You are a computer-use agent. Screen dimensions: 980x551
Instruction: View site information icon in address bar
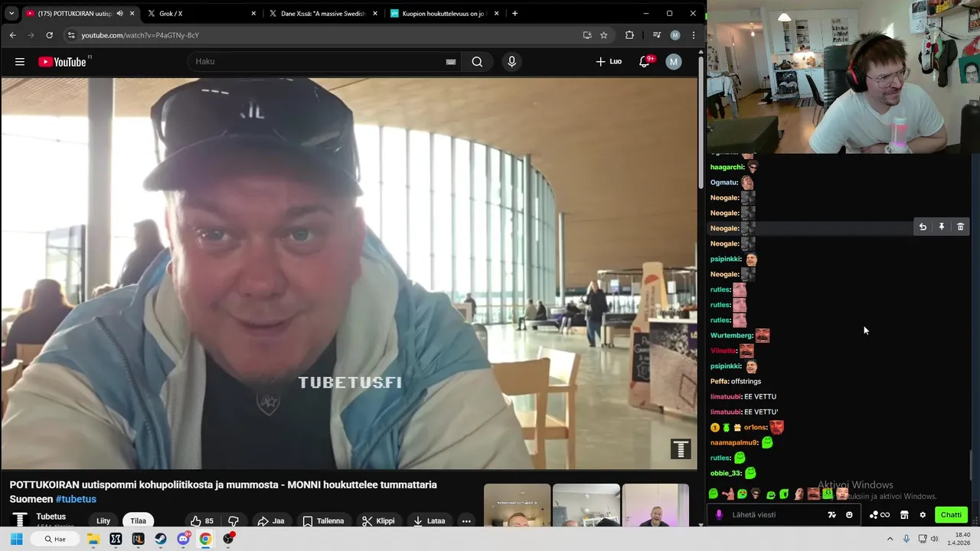point(71,35)
